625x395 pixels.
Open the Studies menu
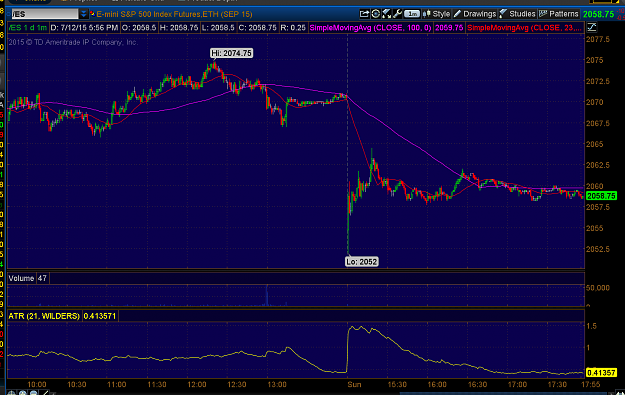517,14
